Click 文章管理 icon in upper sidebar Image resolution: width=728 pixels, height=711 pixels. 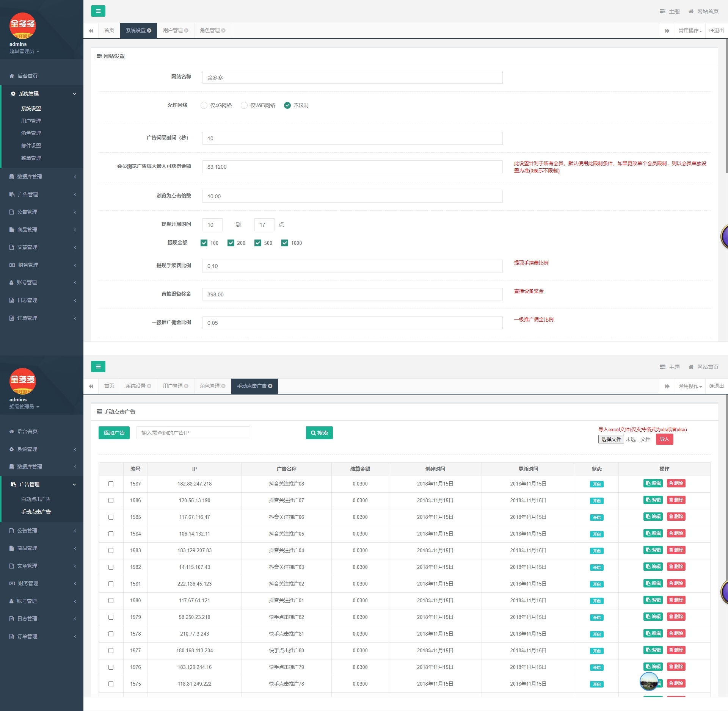[12, 247]
